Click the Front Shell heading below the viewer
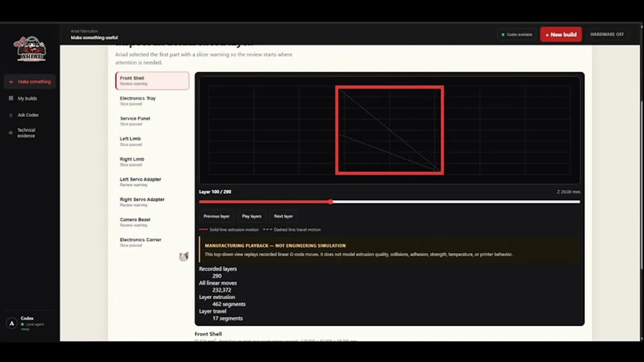644x362 pixels. (208, 334)
